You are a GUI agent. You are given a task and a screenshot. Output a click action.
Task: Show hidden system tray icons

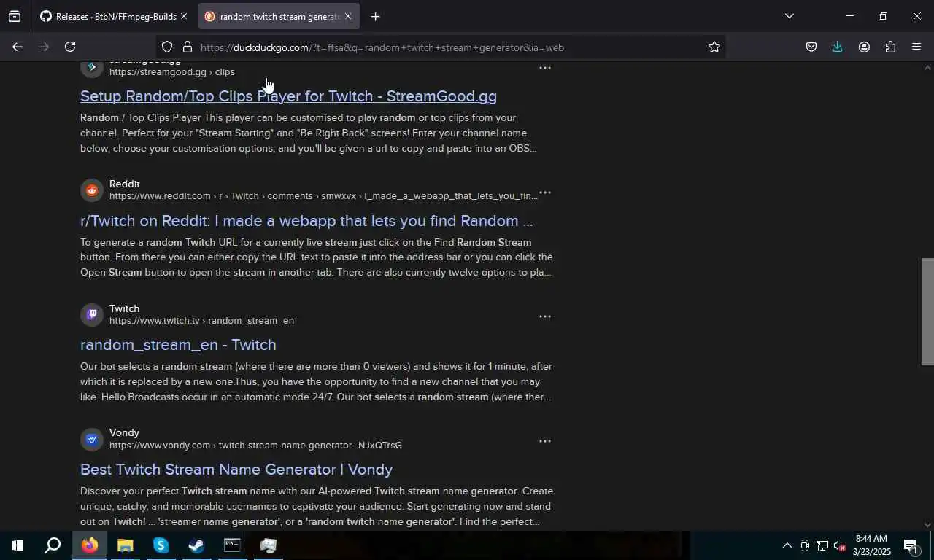(x=787, y=545)
